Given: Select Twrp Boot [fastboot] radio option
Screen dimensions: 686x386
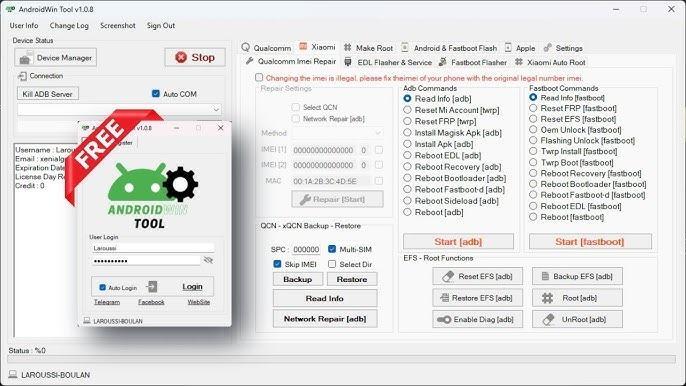Looking at the screenshot, I should [533, 162].
